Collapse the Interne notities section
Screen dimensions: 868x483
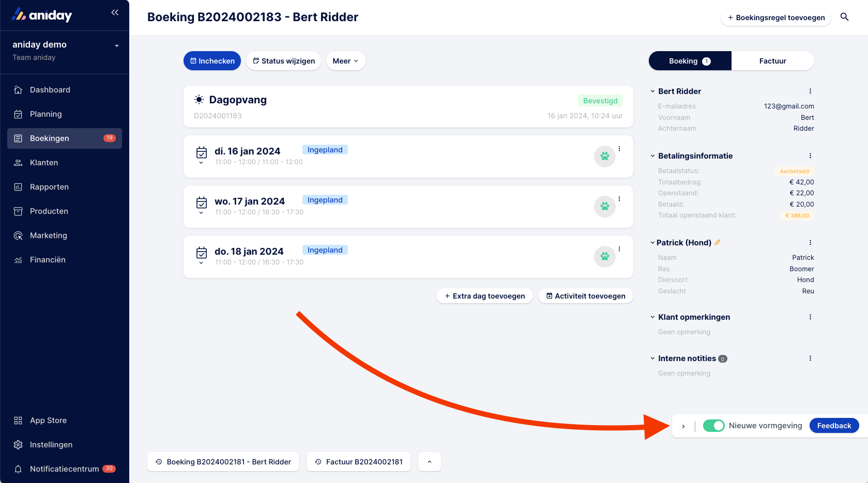tap(652, 359)
